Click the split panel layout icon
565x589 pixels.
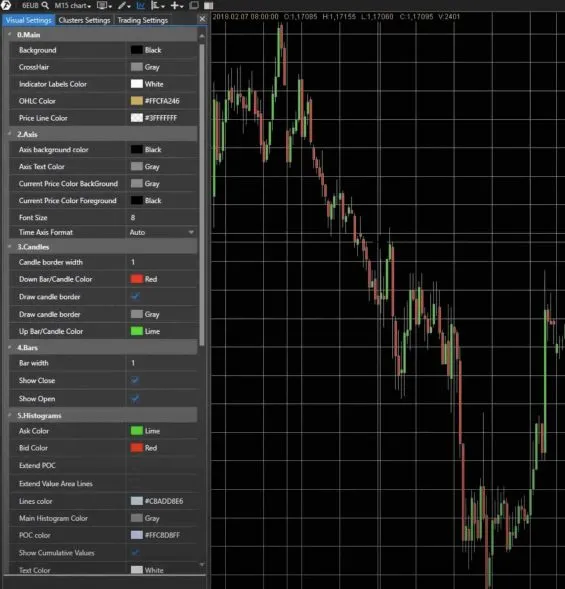pos(208,6)
